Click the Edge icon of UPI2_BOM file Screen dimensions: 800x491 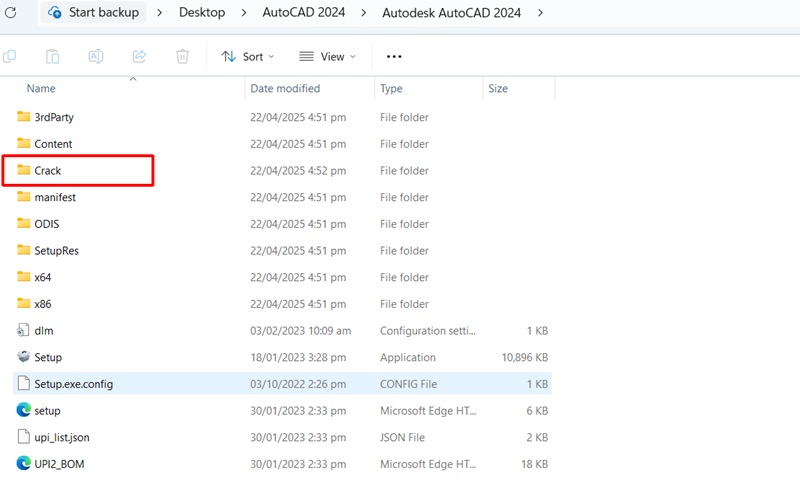[x=23, y=463]
